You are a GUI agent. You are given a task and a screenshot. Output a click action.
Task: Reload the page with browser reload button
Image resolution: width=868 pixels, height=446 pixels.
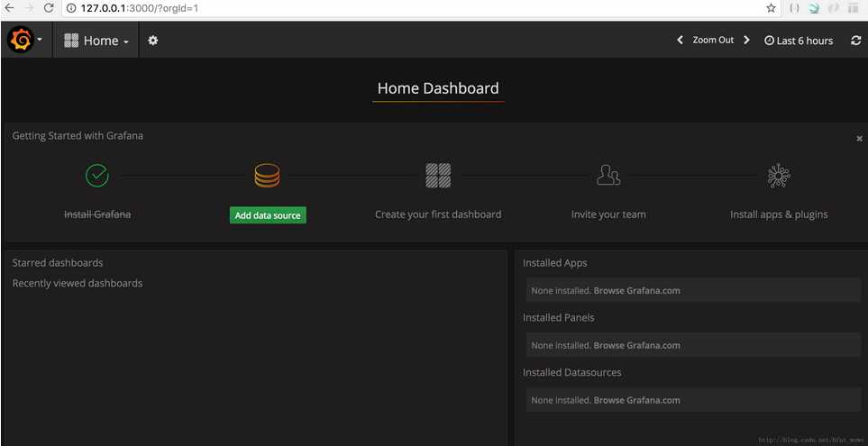(49, 8)
